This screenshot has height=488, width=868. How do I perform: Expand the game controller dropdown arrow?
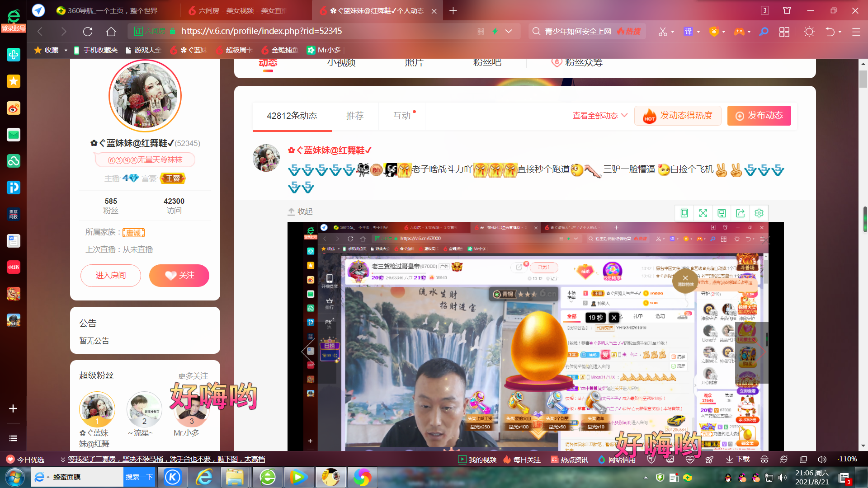point(749,32)
